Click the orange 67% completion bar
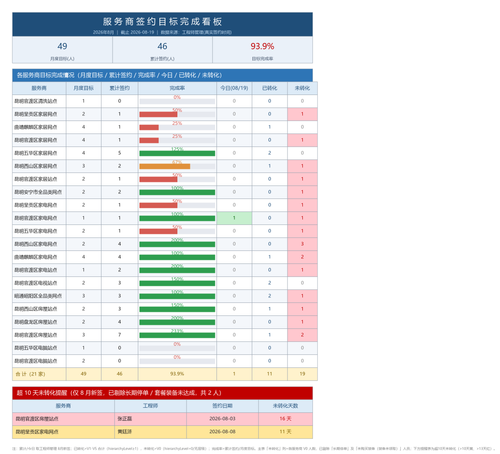This screenshot has width=500, height=454. (165, 166)
